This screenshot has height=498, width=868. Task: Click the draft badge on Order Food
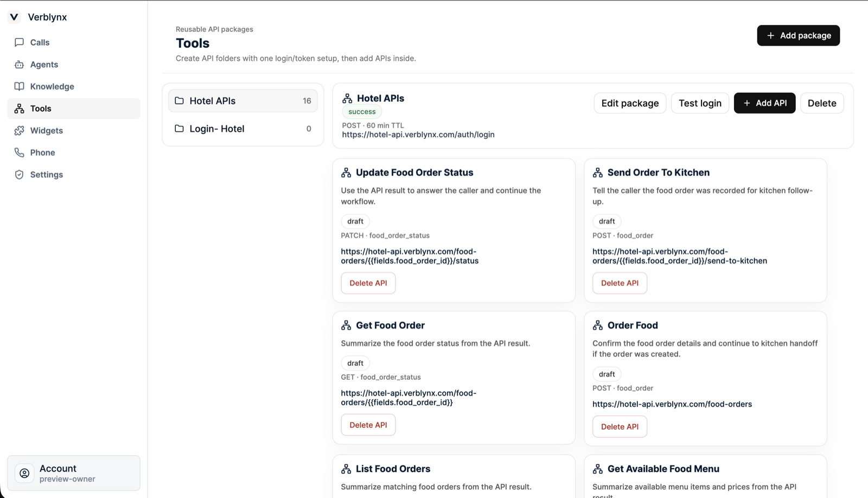pos(607,374)
